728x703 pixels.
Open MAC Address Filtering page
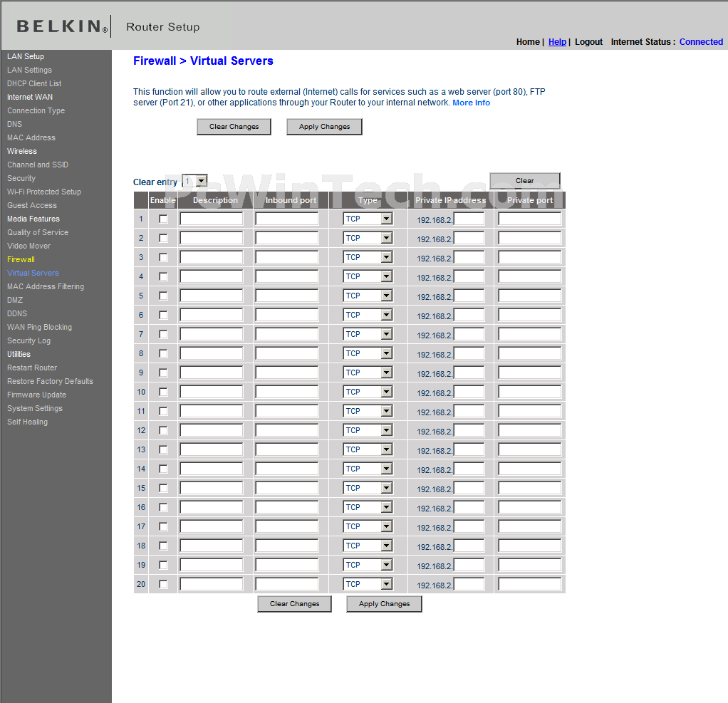(x=46, y=286)
